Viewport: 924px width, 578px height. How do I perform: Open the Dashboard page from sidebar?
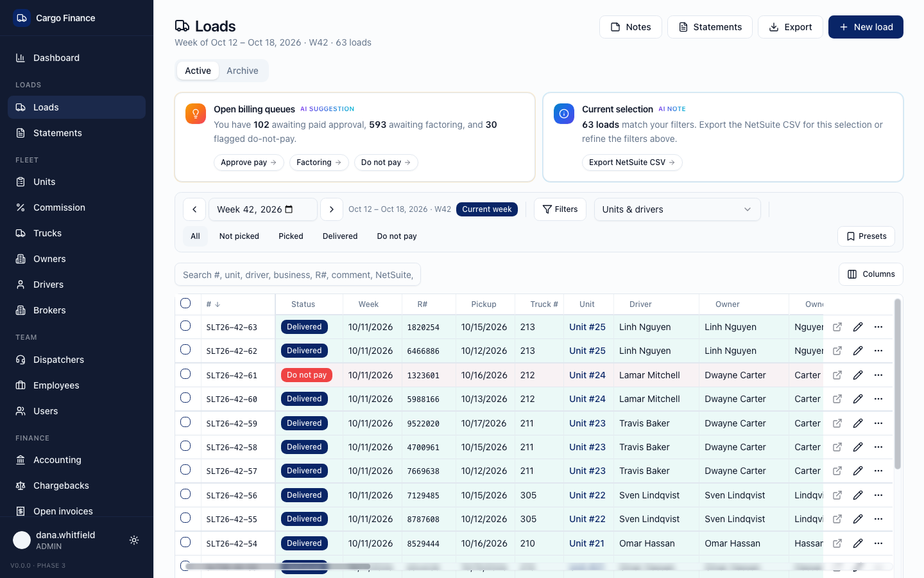click(x=76, y=58)
